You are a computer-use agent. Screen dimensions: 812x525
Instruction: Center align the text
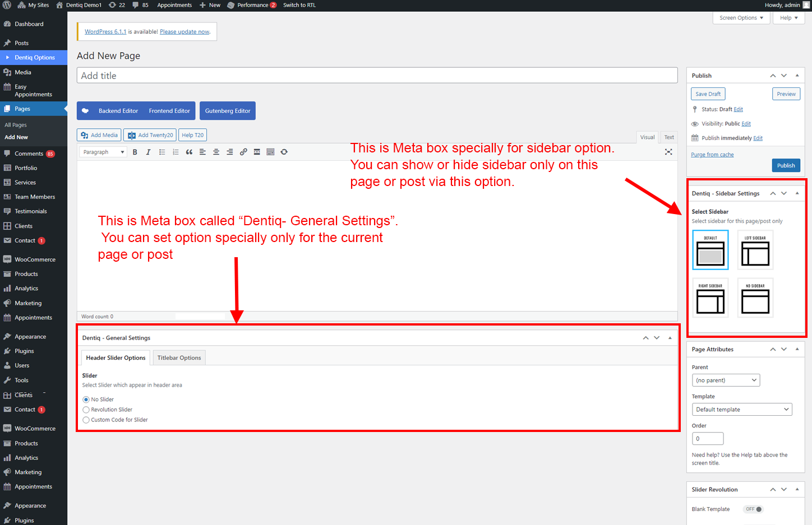216,152
